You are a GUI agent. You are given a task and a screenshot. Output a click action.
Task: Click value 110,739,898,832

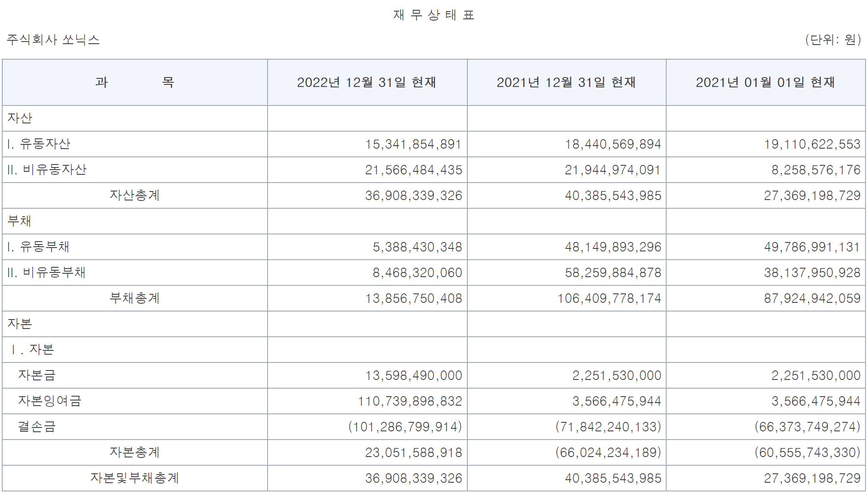tap(410, 401)
